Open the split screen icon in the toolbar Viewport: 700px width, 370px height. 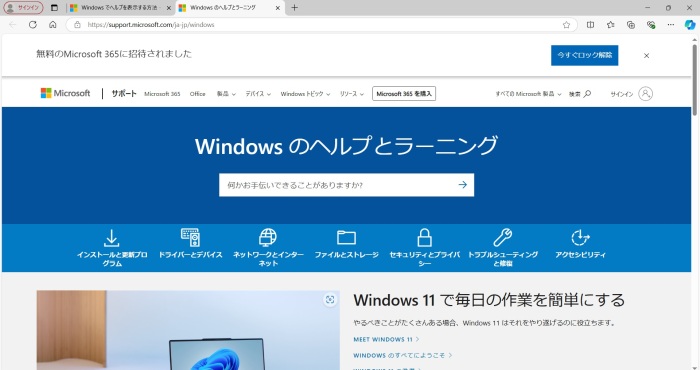590,25
